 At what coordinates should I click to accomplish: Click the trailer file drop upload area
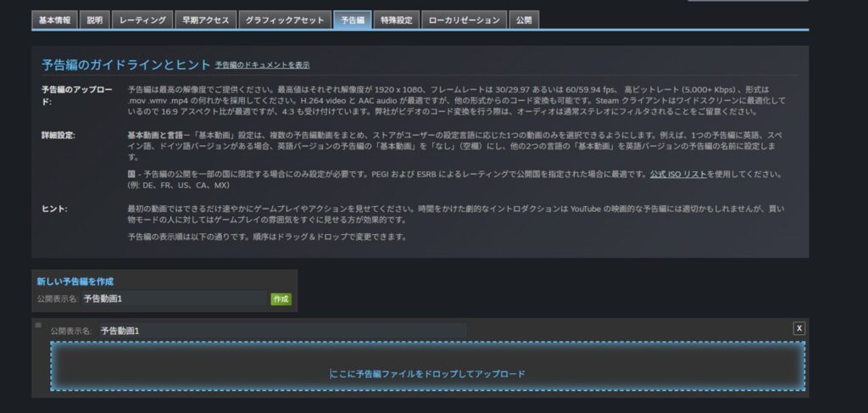point(427,367)
